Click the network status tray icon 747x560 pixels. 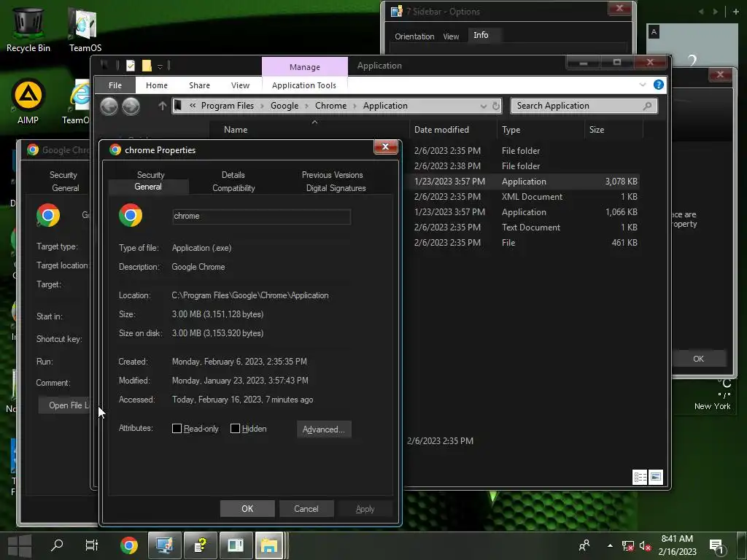(628, 545)
